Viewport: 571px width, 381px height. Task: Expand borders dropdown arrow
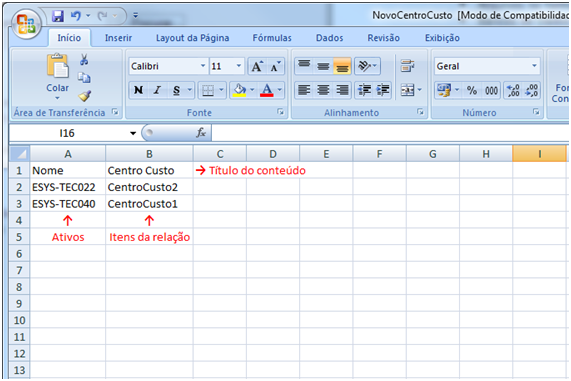(x=221, y=90)
